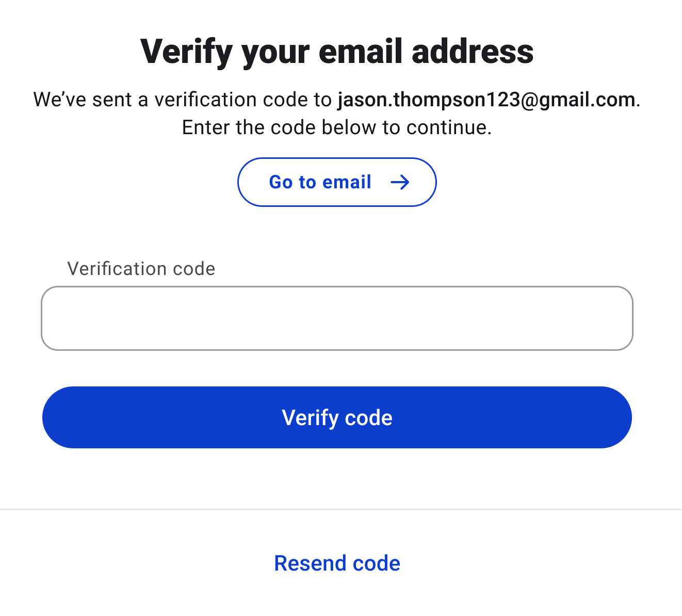Submit using the Verify code button
The image size is (682, 616).
pos(337,417)
